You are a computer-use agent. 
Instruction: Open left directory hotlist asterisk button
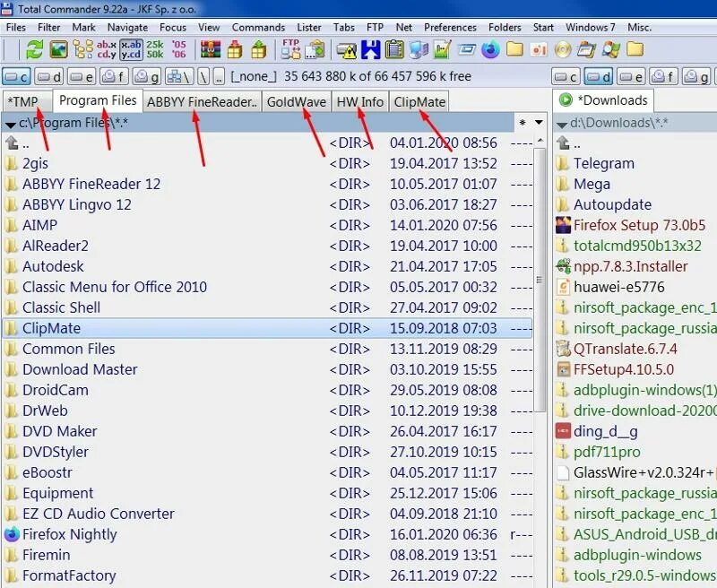[x=523, y=123]
